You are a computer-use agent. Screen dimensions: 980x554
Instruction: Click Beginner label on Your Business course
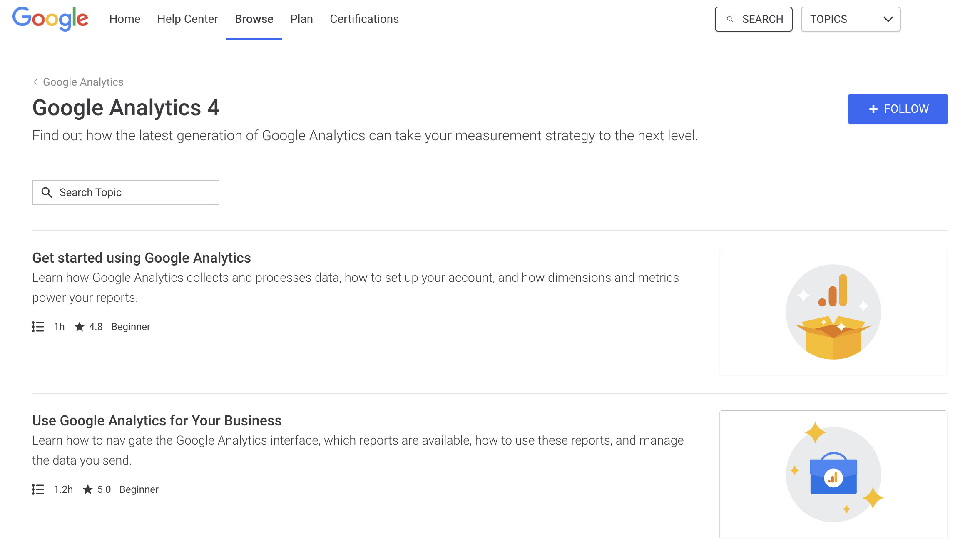[139, 489]
